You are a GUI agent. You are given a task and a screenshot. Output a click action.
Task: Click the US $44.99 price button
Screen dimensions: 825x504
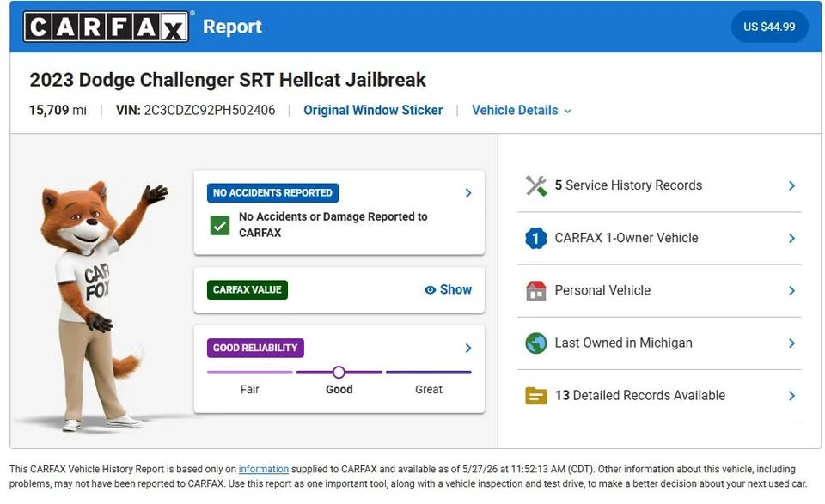tap(769, 27)
